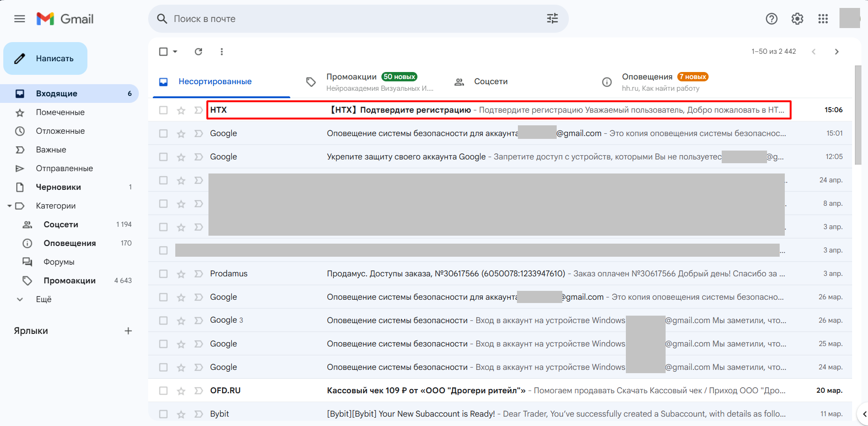This screenshot has width=868, height=426.
Task: Open the select dropdown arrow
Action: click(175, 51)
